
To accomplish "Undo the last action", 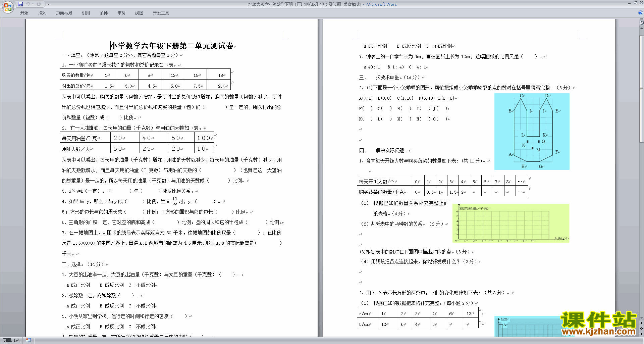I will [x=28, y=4].
